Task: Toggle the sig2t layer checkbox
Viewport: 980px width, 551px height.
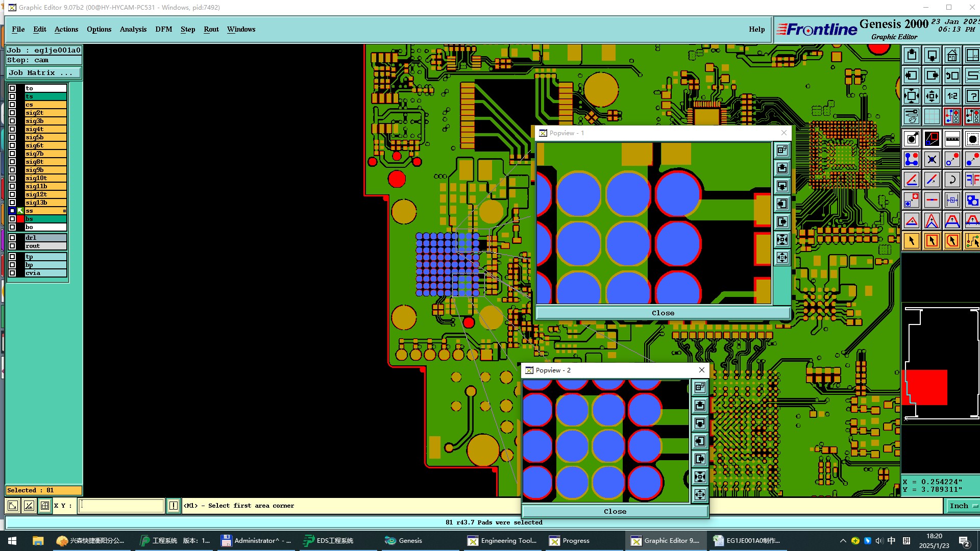Action: (12, 113)
